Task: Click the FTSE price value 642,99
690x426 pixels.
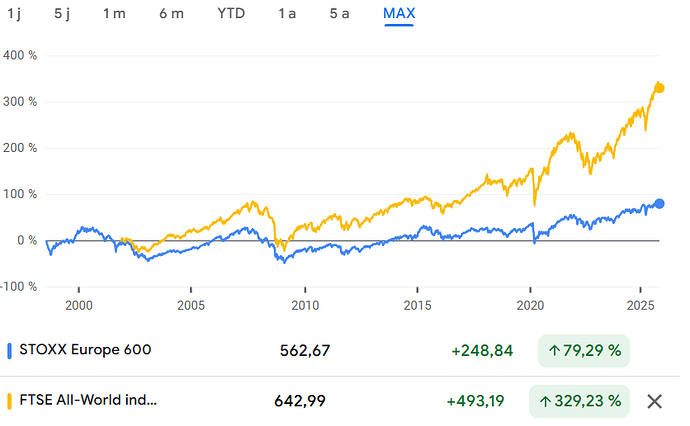Action: tap(302, 401)
